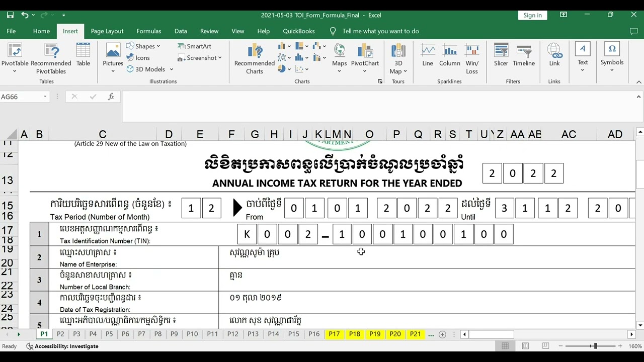644x362 pixels.
Task: Click Tell me what you want to do
Action: pyautogui.click(x=380, y=31)
